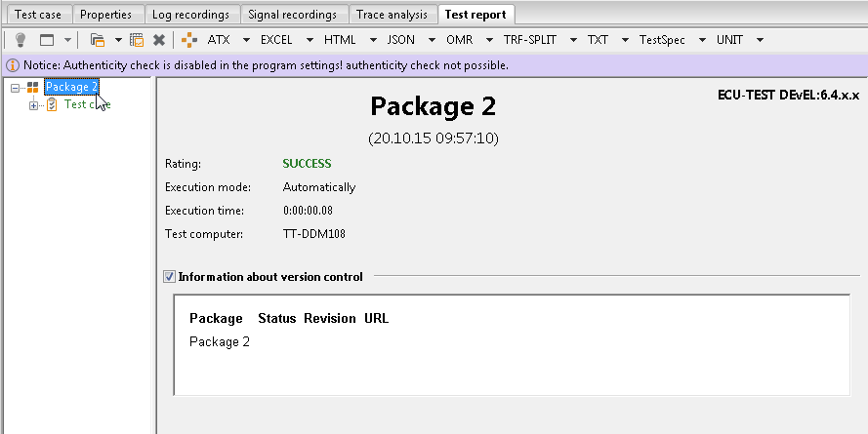Click the Status column header
This screenshot has height=434, width=868.
[x=276, y=319]
